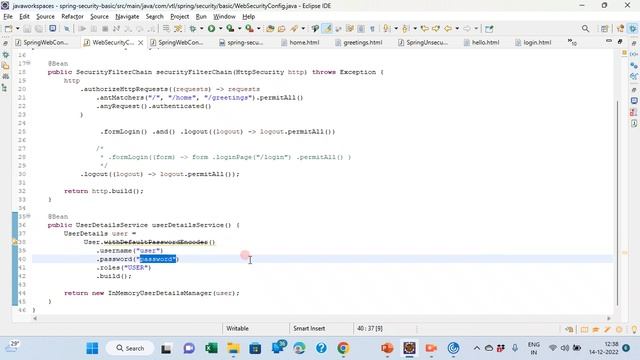Open PowerPoint from the taskbar

pos(387,348)
